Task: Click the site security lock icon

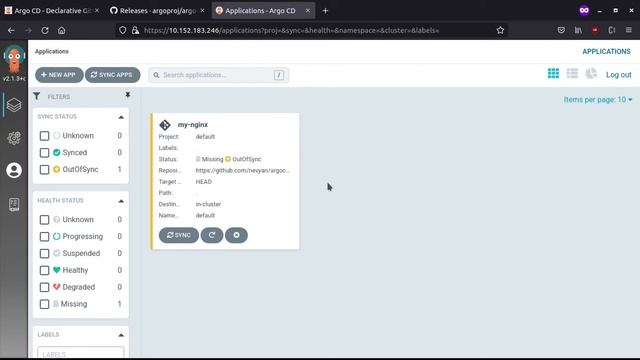Action: (x=135, y=30)
